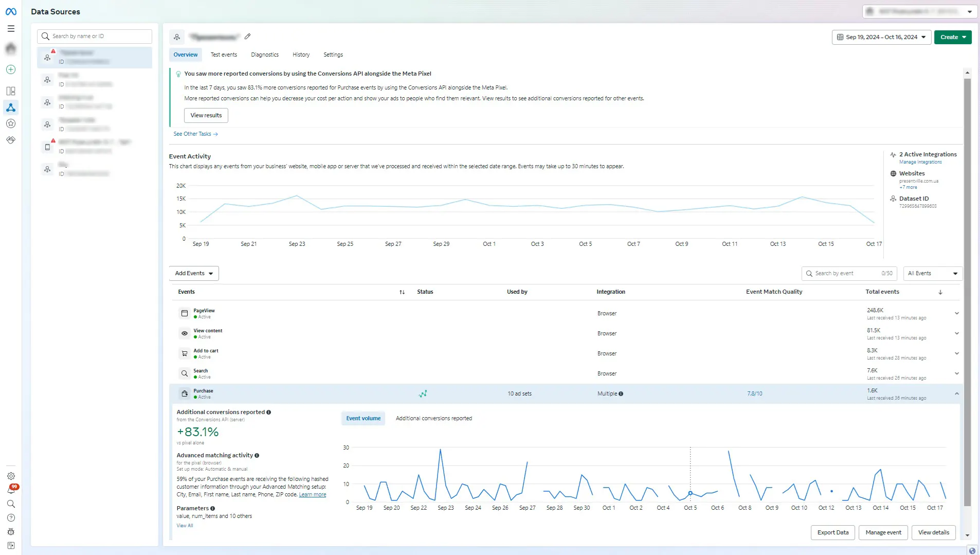The image size is (980, 555).
Task: Expand the View content event row
Action: click(x=957, y=333)
